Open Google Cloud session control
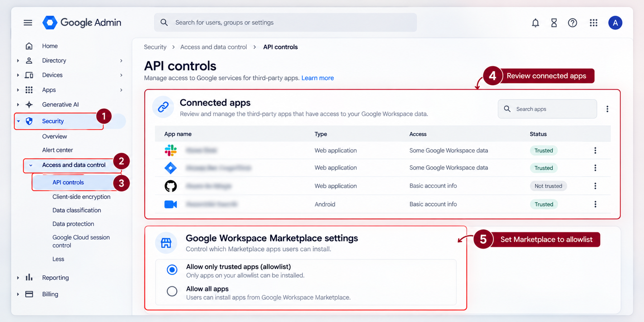This screenshot has width=644, height=322. click(81, 241)
